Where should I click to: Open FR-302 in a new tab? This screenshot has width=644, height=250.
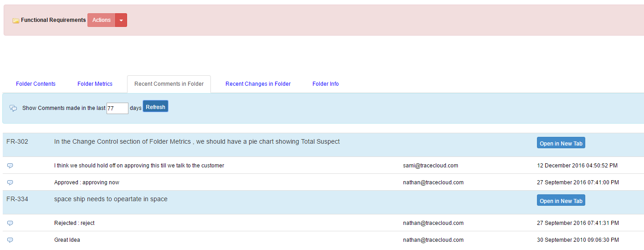[561, 143]
